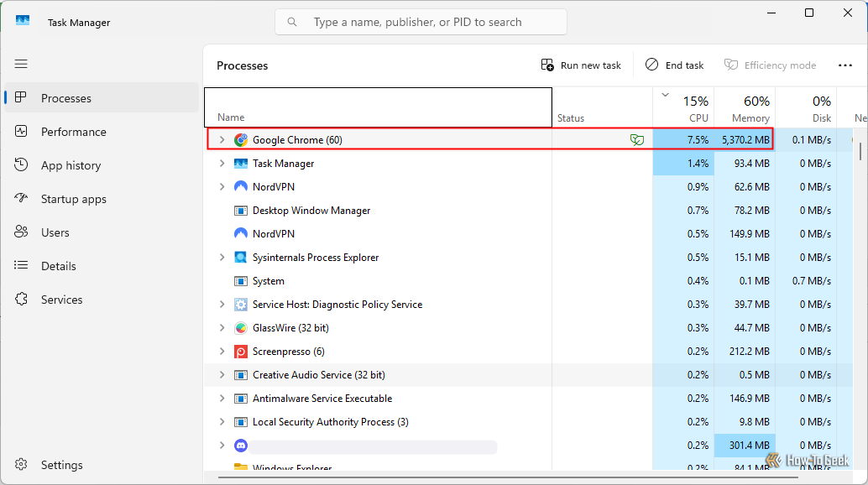Click the Sysinternals Process Explorer icon
Viewport: 868px width, 485px height.
241,258
